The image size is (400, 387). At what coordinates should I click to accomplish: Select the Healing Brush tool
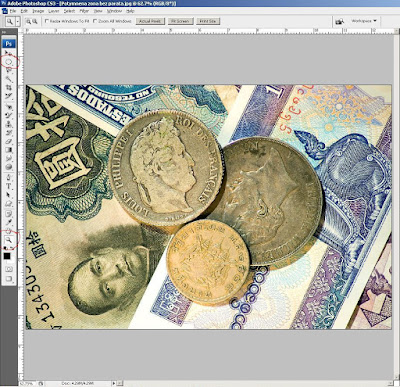click(x=9, y=107)
